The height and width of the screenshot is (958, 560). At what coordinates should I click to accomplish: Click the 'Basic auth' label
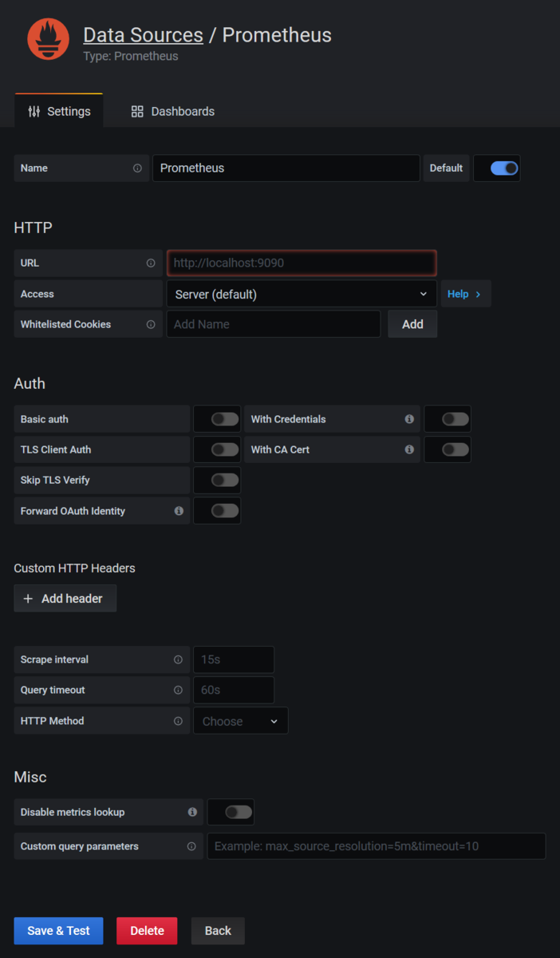45,419
